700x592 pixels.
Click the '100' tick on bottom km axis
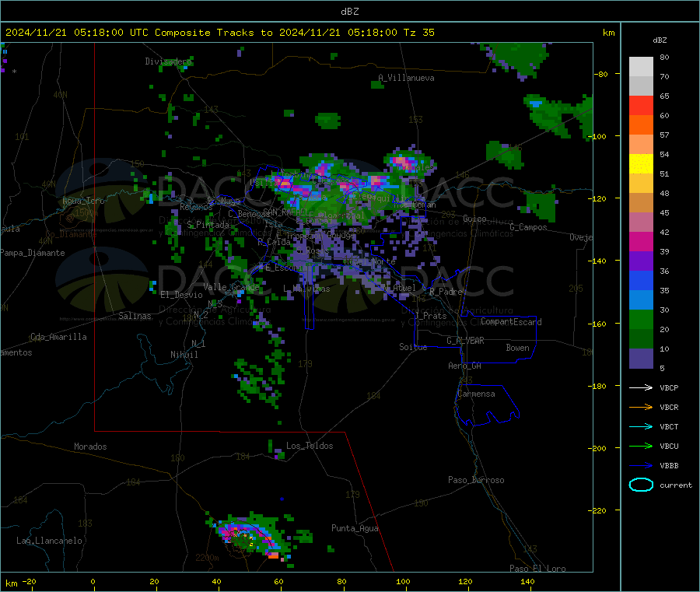pyautogui.click(x=403, y=581)
